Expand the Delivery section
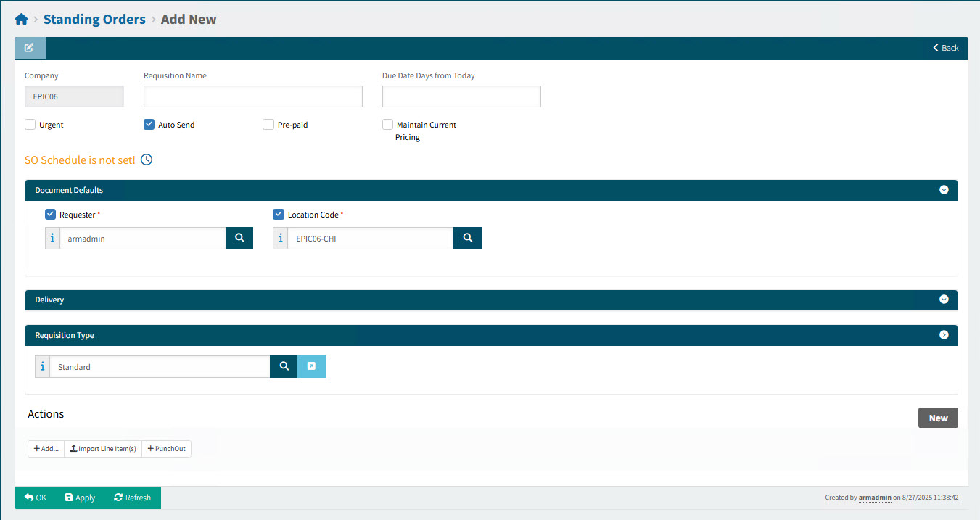 (x=944, y=300)
